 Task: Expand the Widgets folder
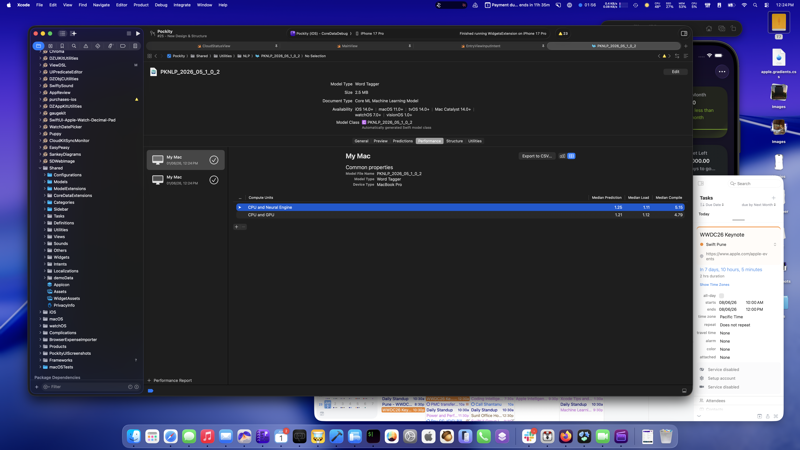click(x=44, y=257)
